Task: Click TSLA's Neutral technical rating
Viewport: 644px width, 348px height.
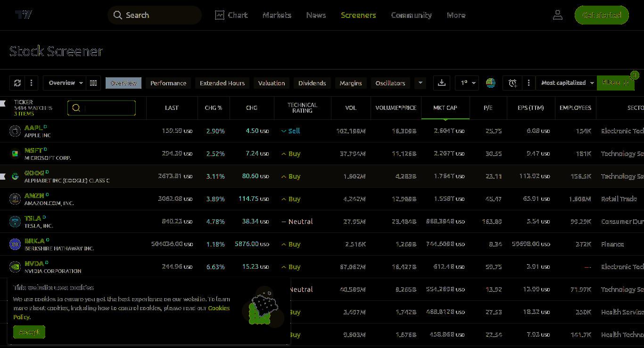Action: pyautogui.click(x=297, y=222)
